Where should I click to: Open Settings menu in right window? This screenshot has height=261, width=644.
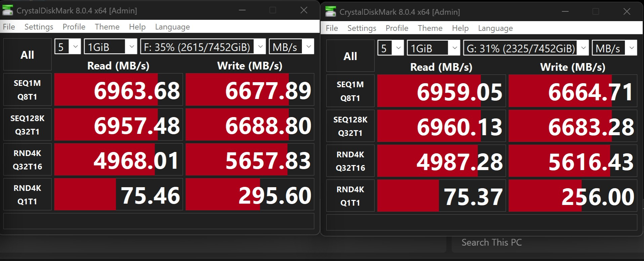[x=362, y=28]
